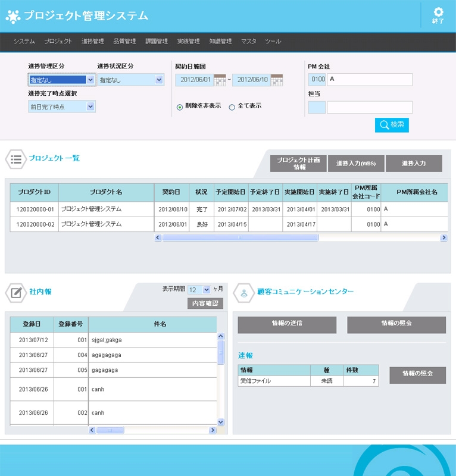Screen dimensions: 456x476
Task: Click the PM会社 name field containing A
Action: coord(370,80)
